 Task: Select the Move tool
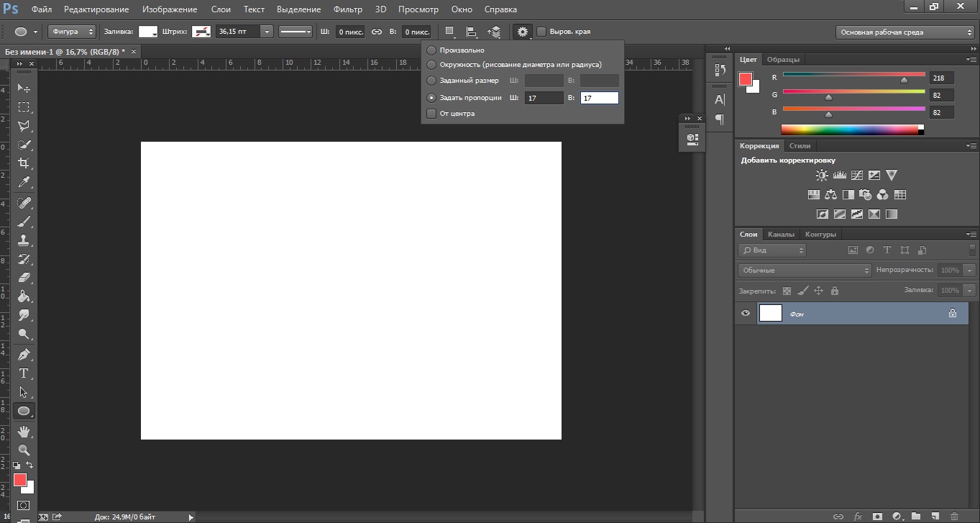[x=24, y=88]
